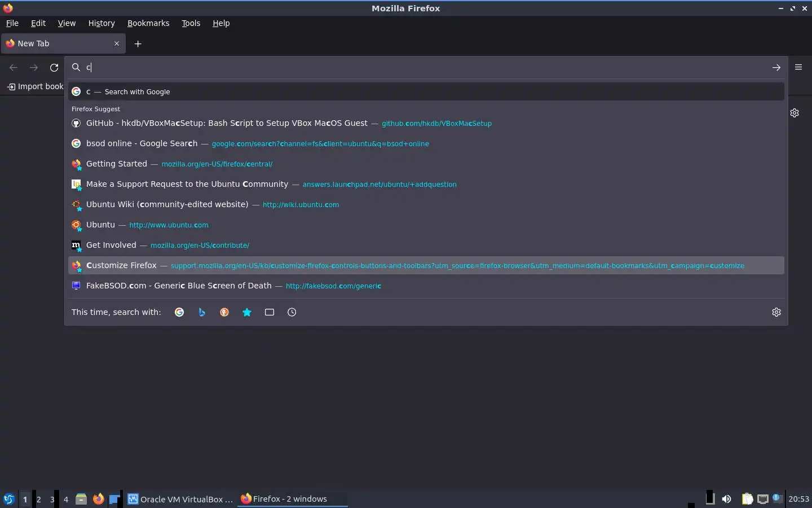The width and height of the screenshot is (812, 508).
Task: Click the Back navigation arrow
Action: point(14,67)
